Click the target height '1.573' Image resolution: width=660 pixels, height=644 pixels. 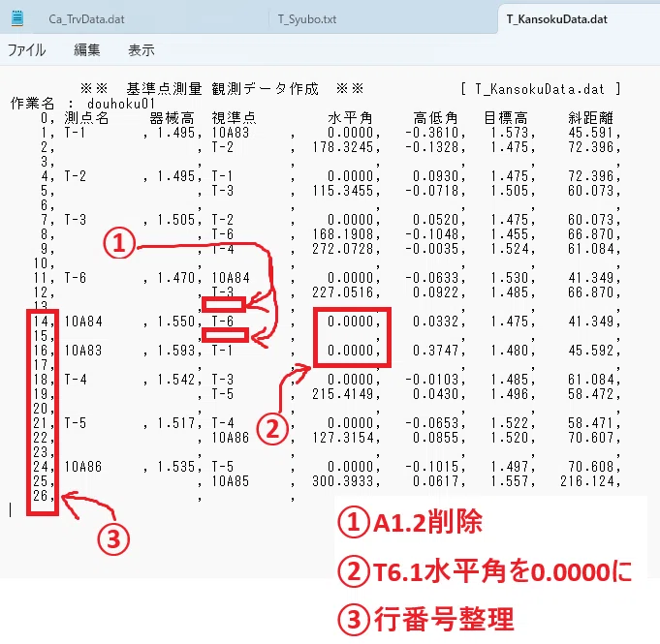[510, 133]
